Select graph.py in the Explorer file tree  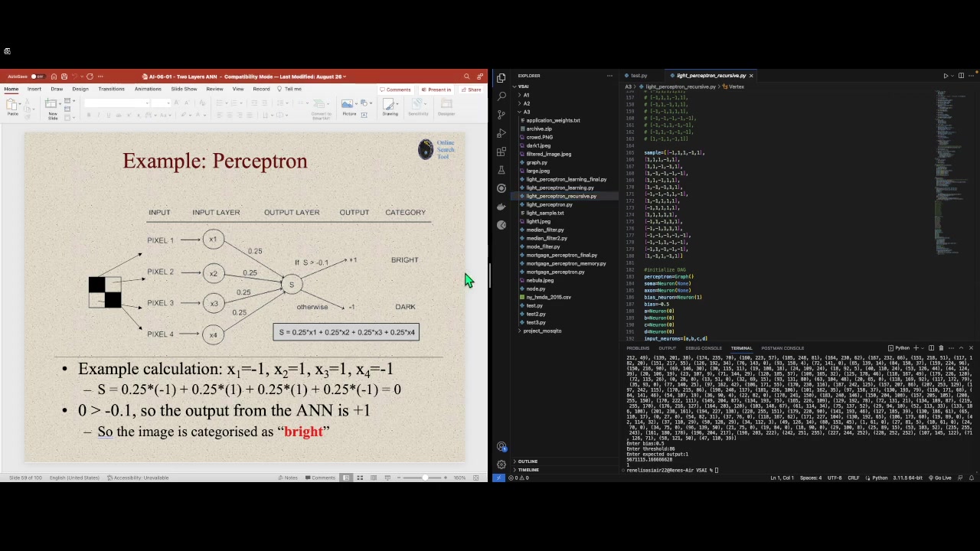coord(536,162)
